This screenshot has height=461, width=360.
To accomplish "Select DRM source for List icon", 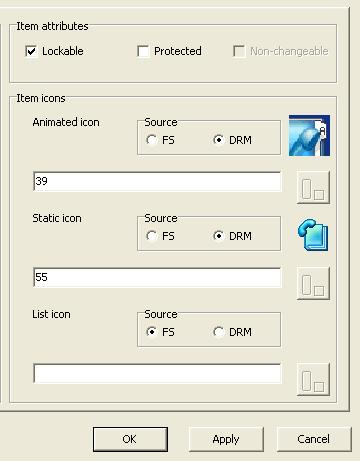I will pos(218,332).
